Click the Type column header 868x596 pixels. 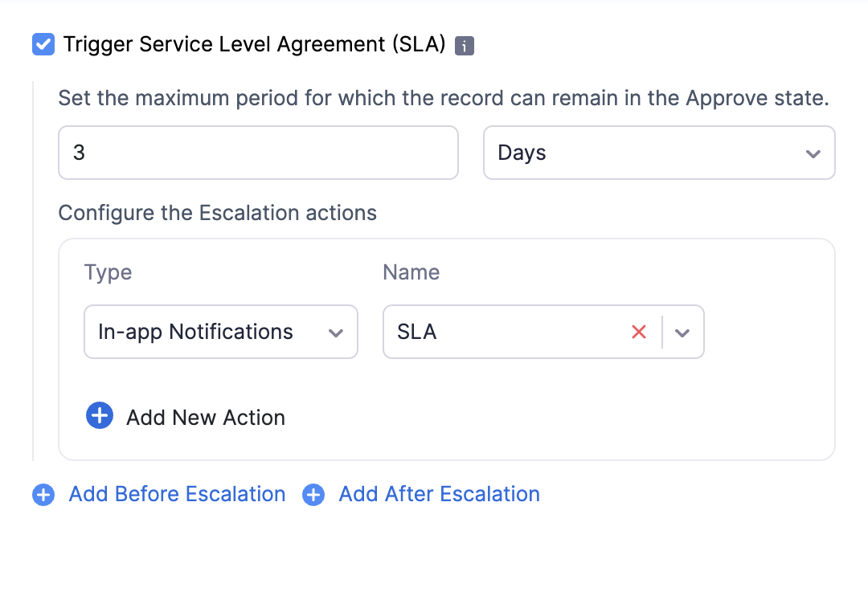[x=107, y=272]
